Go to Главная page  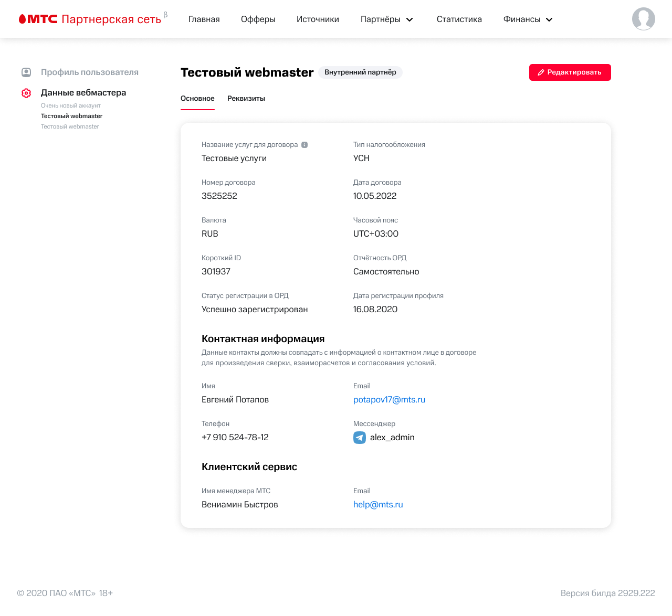click(204, 19)
